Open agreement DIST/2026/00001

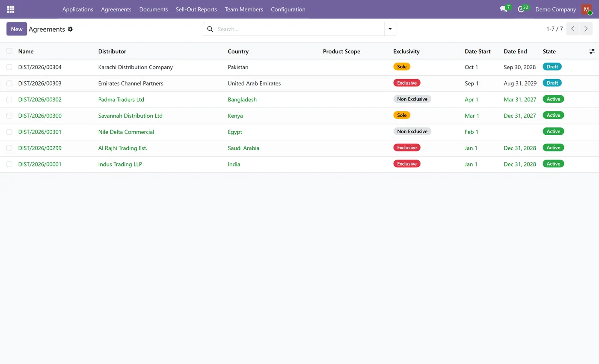(x=40, y=164)
